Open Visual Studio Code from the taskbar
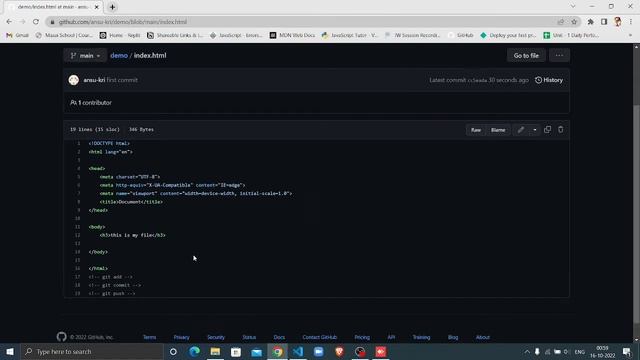Image resolution: width=640 pixels, height=360 pixels. coord(298,351)
